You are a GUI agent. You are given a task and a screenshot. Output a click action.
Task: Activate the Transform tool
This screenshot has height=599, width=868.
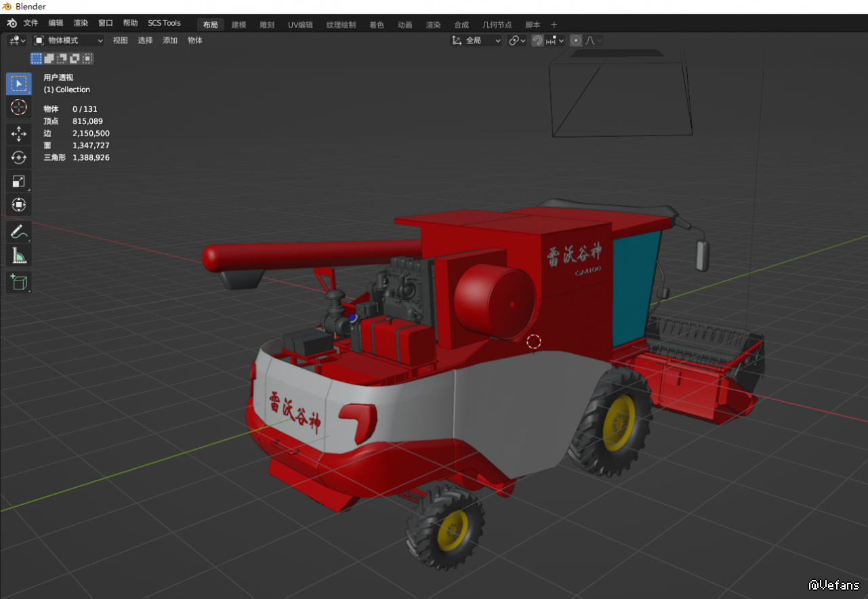tap(19, 204)
